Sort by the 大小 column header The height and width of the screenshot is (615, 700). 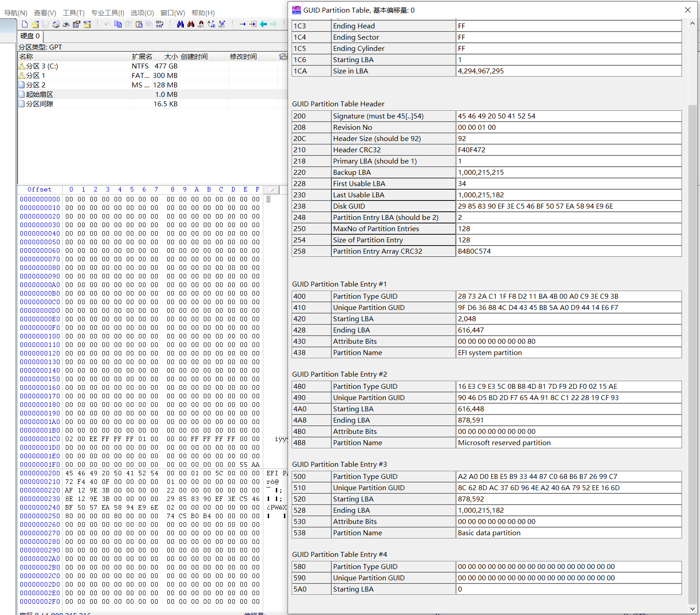[x=166, y=56]
